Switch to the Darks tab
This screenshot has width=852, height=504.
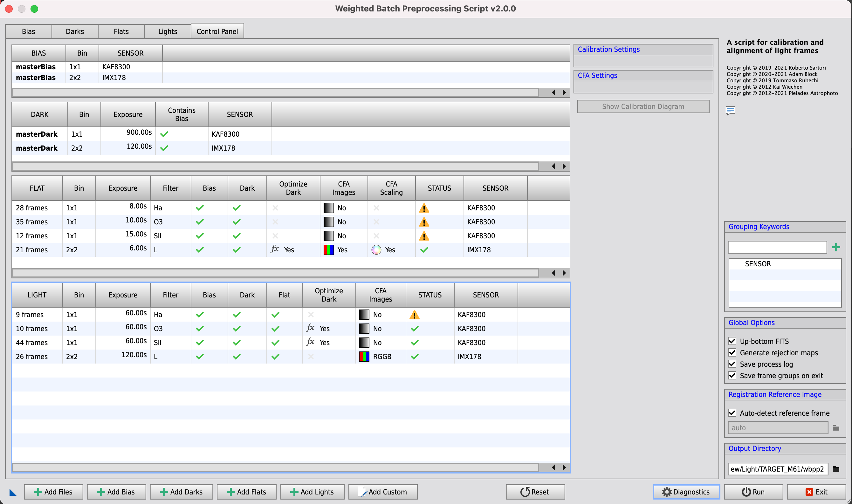[75, 31]
